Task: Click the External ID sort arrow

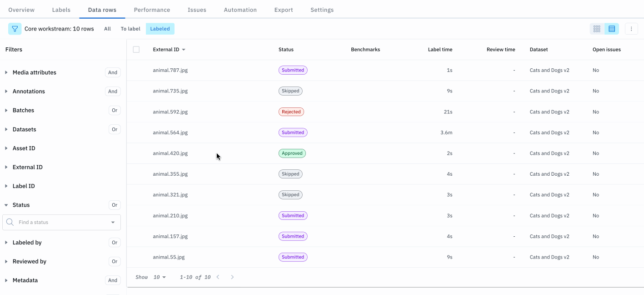Action: (184, 50)
